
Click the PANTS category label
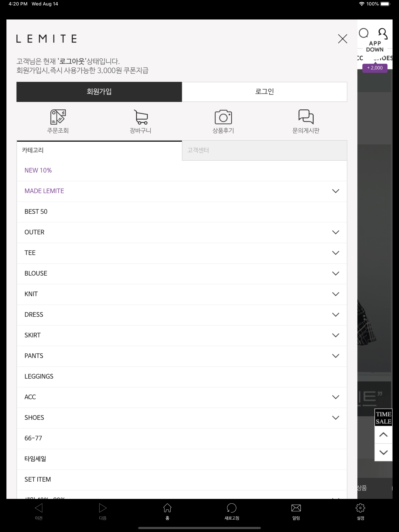point(34,356)
